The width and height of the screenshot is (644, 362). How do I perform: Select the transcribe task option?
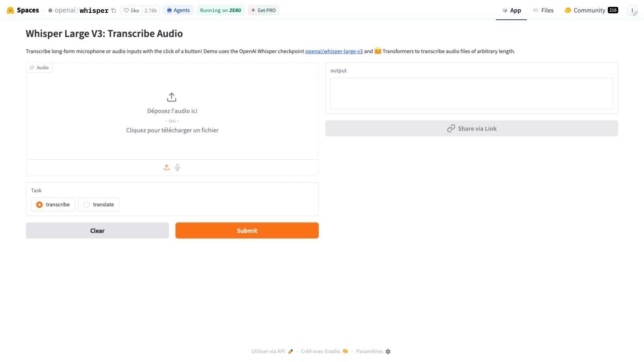tap(53, 204)
